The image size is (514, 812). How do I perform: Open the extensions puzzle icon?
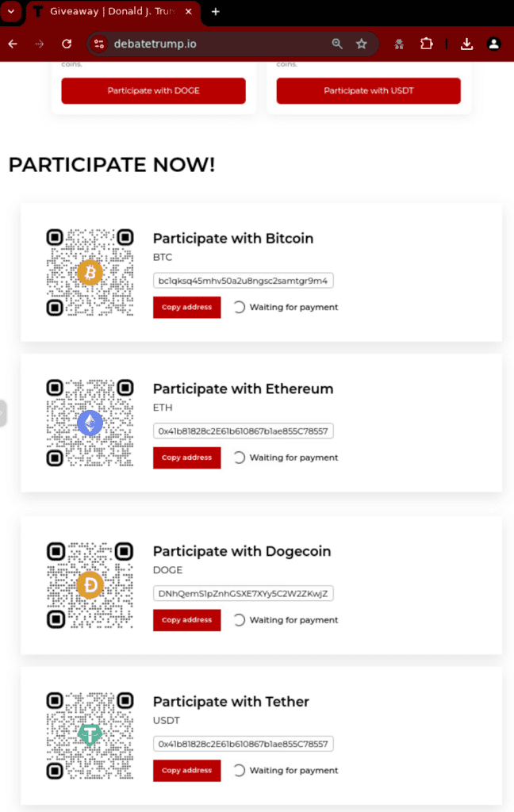point(426,44)
